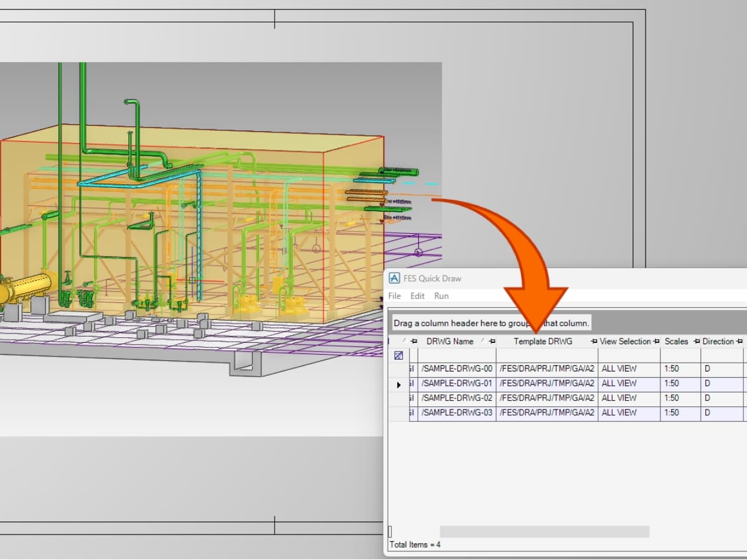Image resolution: width=747 pixels, height=560 pixels.
Task: Sort the grid by the DRWG Name column header
Action: tap(449, 341)
